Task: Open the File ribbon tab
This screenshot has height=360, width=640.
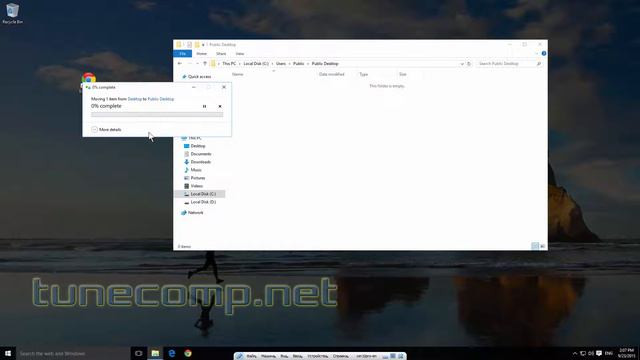Action: [x=182, y=53]
